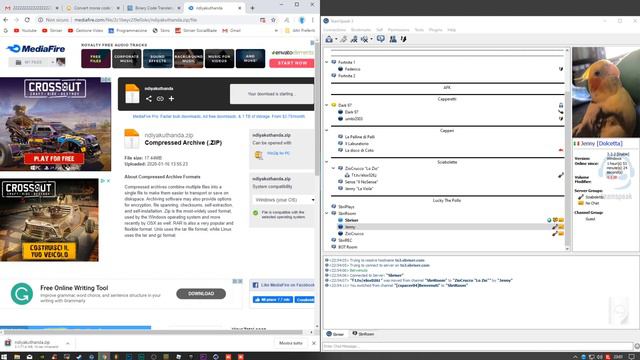Click the red icon on La disco di Cotto
The height and width of the screenshot is (360, 640).
pos(561,150)
